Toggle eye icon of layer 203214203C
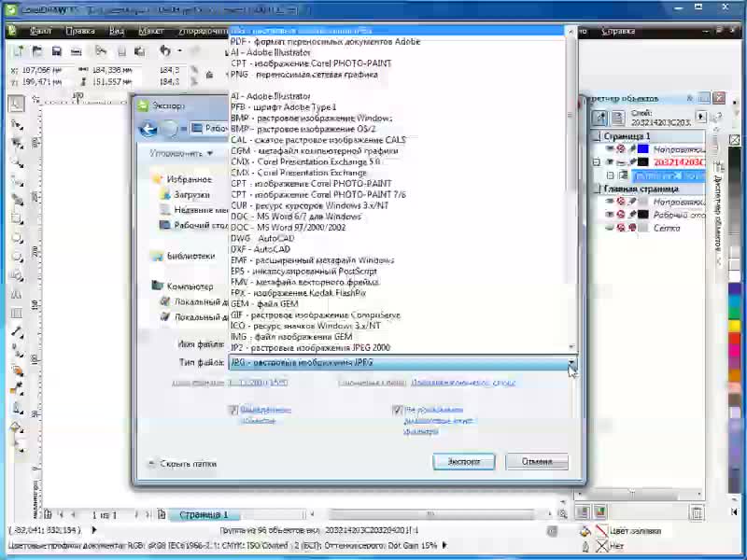The height and width of the screenshot is (560, 747). tap(610, 162)
